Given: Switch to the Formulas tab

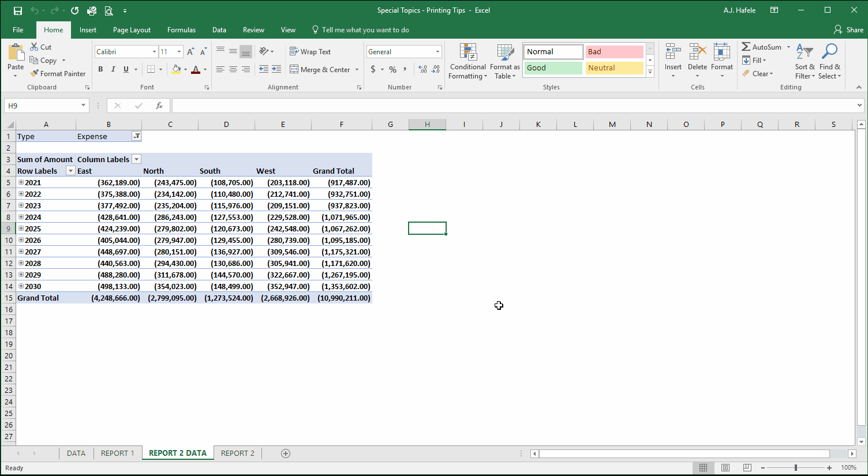Looking at the screenshot, I should point(181,30).
